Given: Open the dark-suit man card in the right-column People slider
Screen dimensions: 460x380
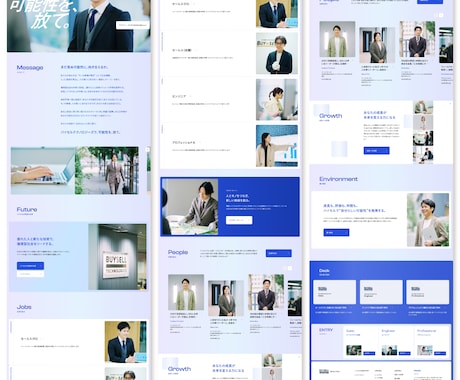Looking at the screenshot, I should point(417,51).
